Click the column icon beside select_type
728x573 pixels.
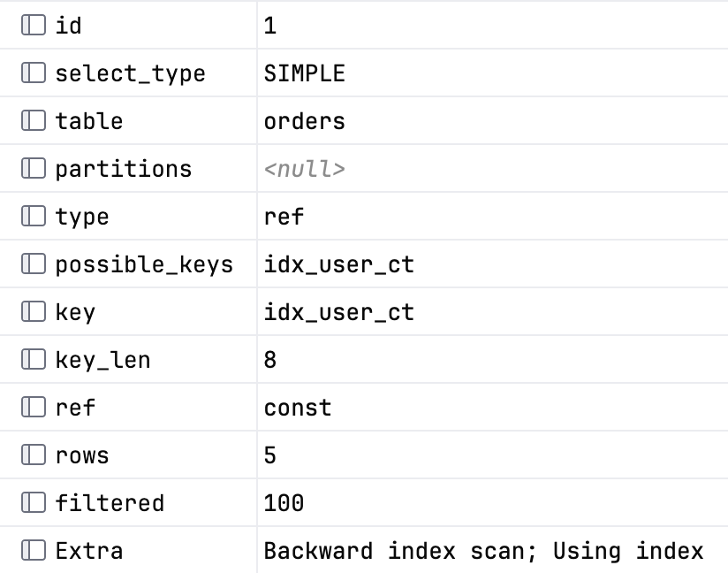click(34, 73)
